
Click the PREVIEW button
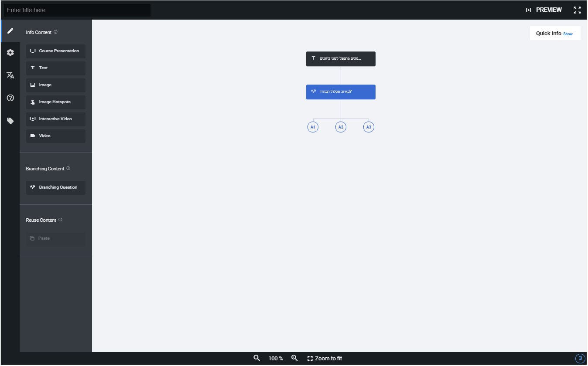point(544,10)
